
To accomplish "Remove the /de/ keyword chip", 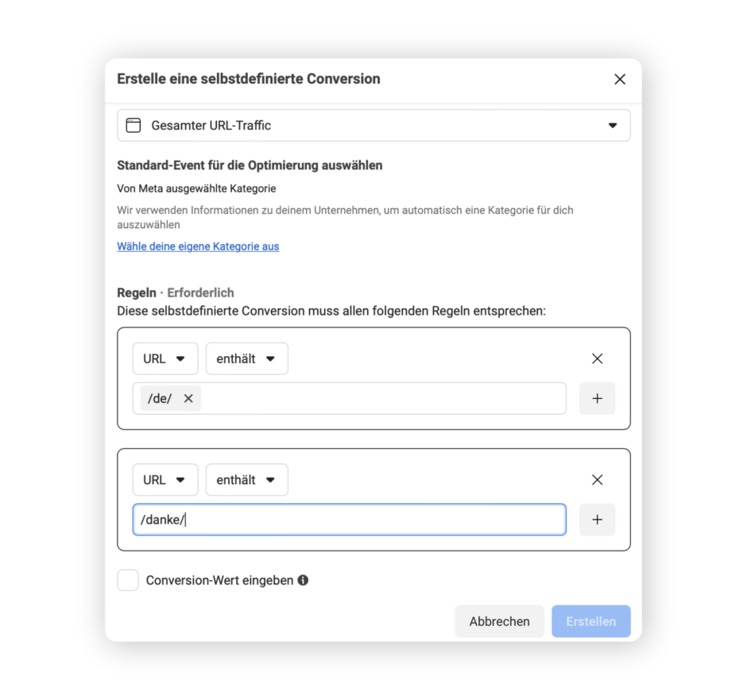I will tap(188, 399).
